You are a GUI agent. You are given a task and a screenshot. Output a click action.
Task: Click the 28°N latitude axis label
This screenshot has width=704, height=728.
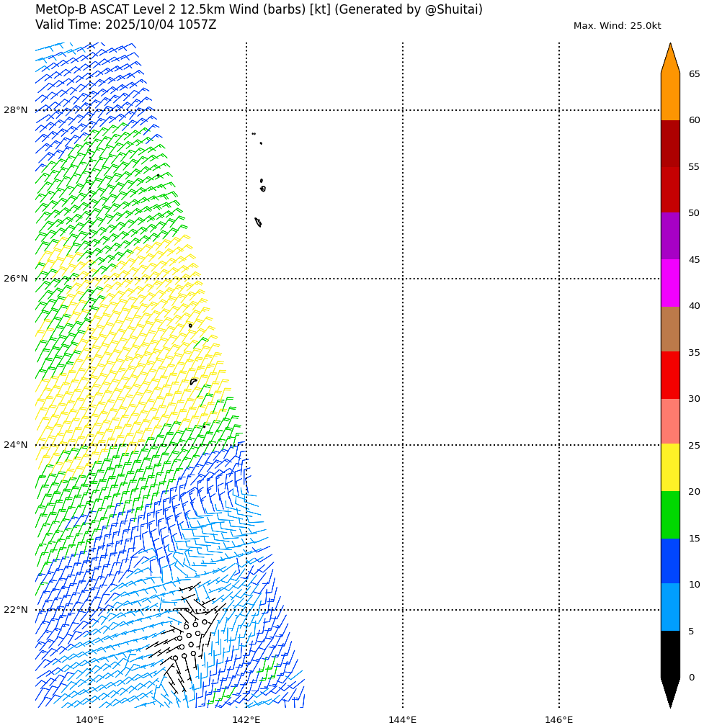[x=16, y=110]
